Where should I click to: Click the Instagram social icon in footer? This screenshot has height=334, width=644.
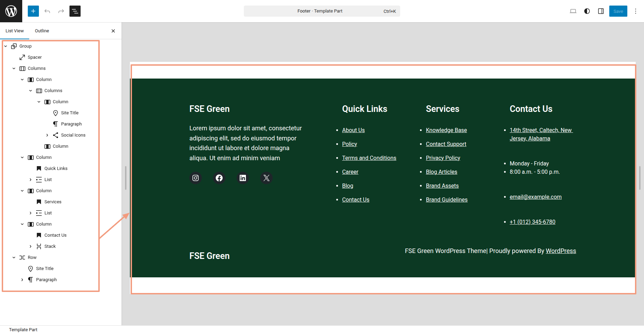[196, 178]
